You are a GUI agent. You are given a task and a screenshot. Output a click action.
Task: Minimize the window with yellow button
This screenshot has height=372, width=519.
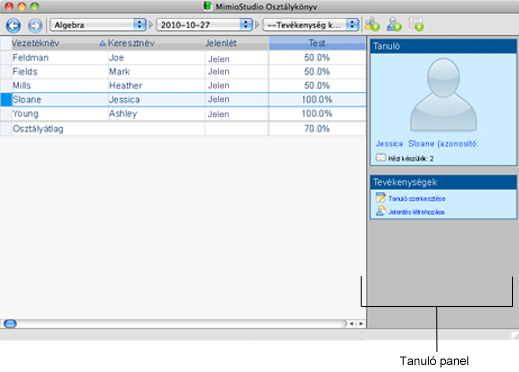click(22, 6)
